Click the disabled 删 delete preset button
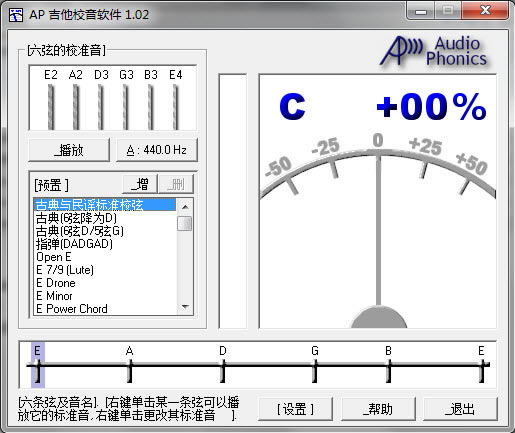The height and width of the screenshot is (433, 515). tap(176, 184)
